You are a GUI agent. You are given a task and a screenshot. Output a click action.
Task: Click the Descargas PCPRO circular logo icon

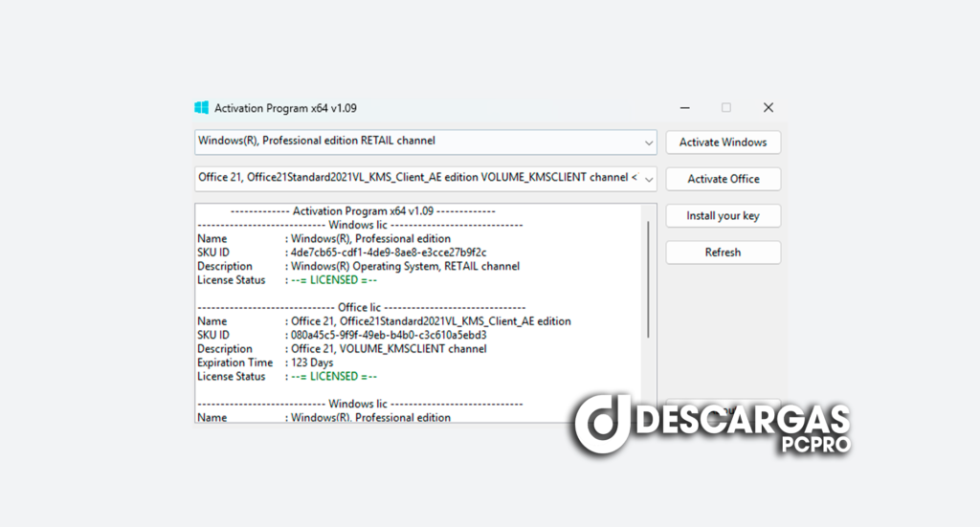coord(602,422)
